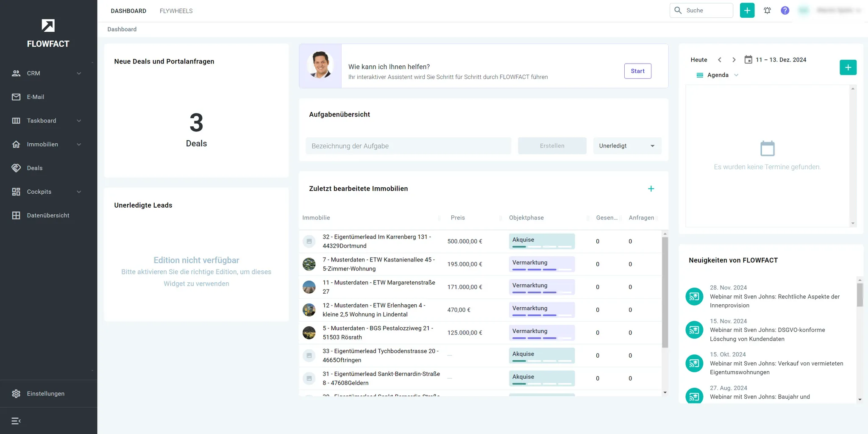Sort by the Immobilie column header
This screenshot has width=868, height=434.
[x=316, y=218]
